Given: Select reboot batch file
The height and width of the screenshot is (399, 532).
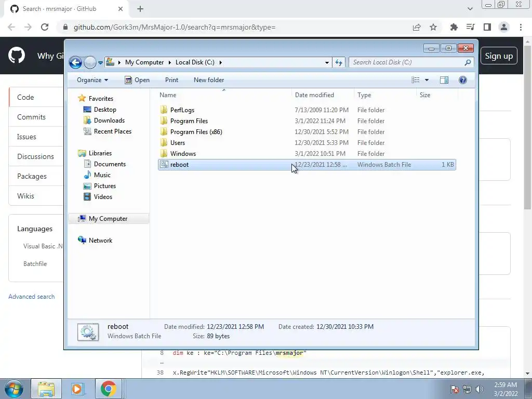Looking at the screenshot, I should (307, 165).
